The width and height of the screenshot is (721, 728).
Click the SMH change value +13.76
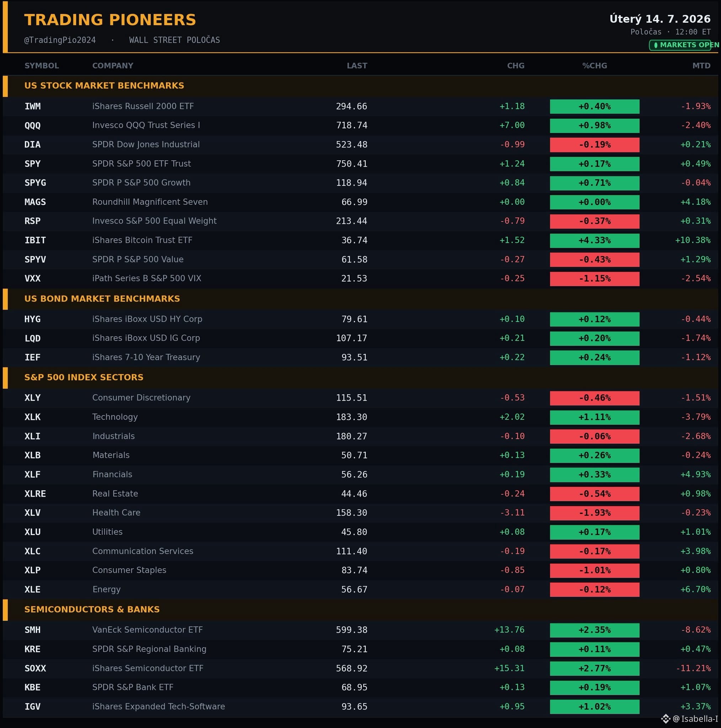[509, 630]
